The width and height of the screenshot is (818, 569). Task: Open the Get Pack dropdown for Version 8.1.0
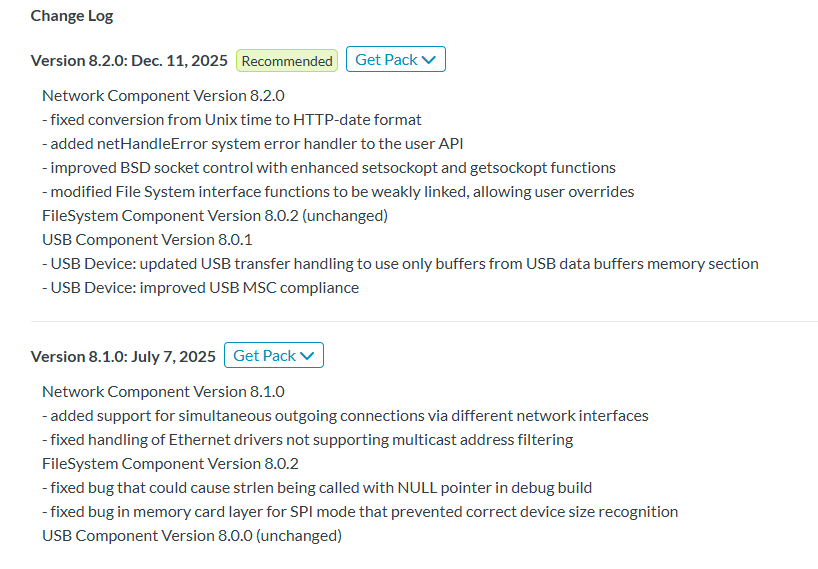pos(273,356)
